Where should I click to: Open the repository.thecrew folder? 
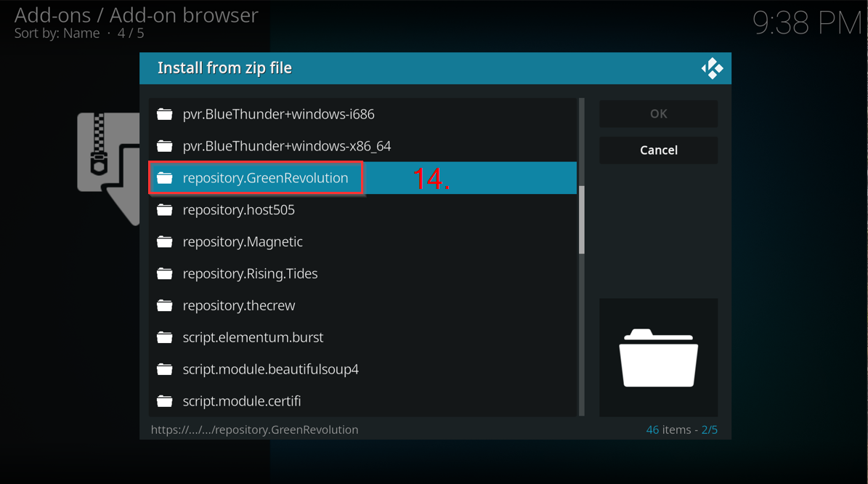[x=362, y=306]
